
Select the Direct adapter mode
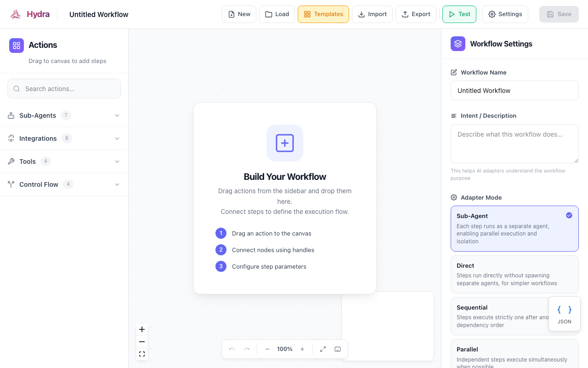(514, 274)
